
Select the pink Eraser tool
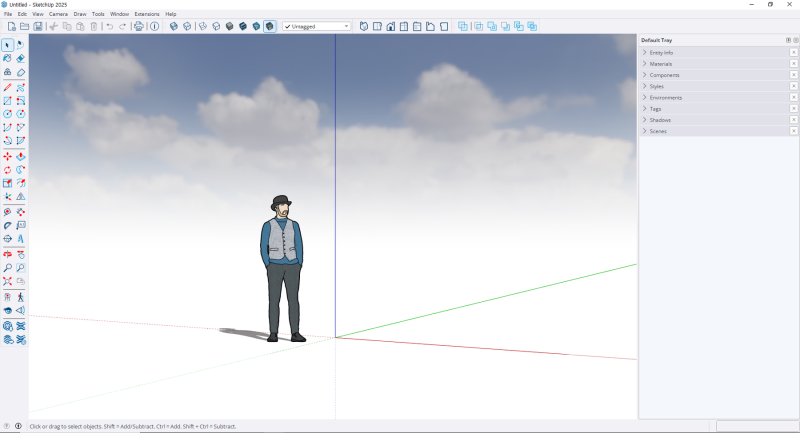[x=20, y=59]
